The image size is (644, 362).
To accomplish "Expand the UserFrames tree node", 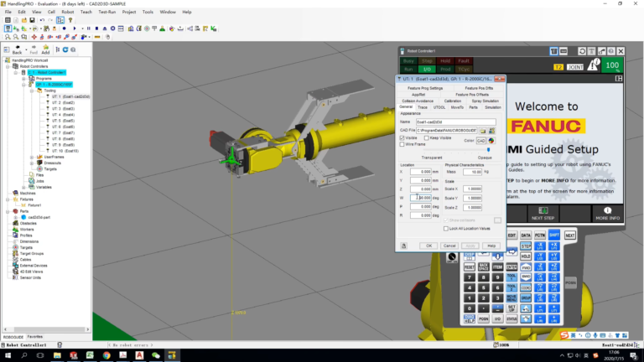I will [x=32, y=157].
